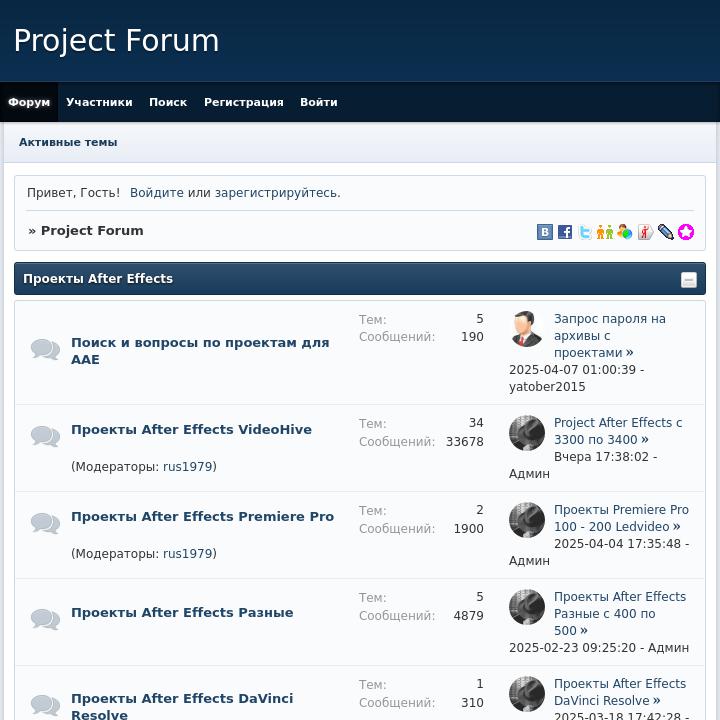Click speech bubble icon beside Проекты After Effects DaVinci Resolve
The image size is (720, 720).
45,705
